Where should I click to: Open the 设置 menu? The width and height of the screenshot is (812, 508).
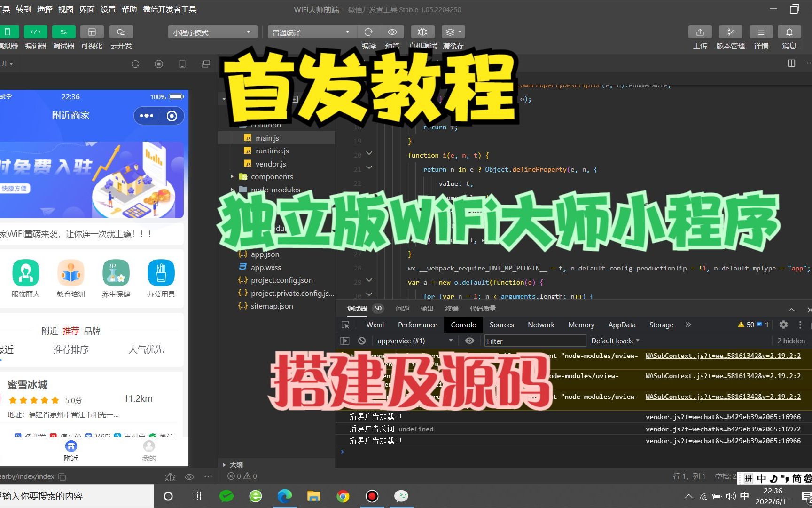coord(108,9)
